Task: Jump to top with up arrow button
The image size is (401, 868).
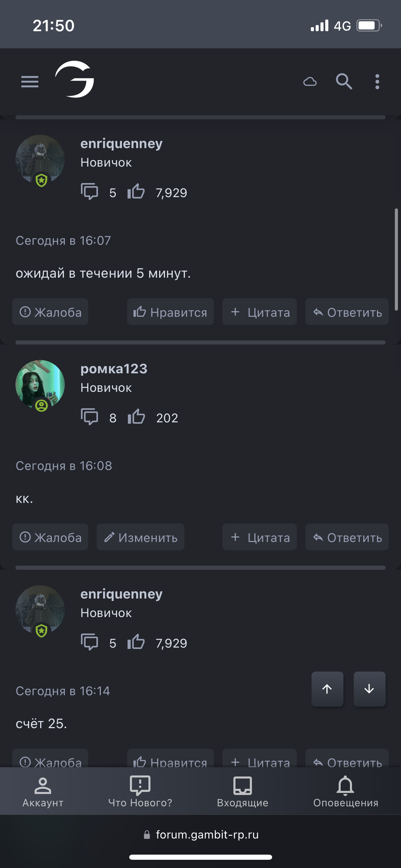Action: 327,689
